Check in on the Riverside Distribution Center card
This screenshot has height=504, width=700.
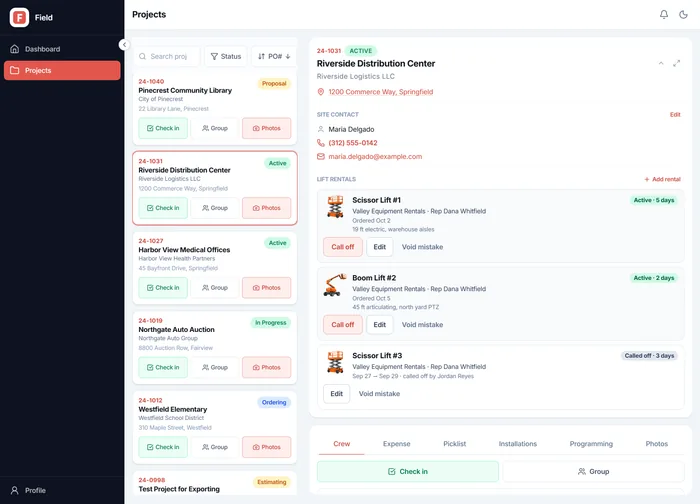click(x=163, y=208)
